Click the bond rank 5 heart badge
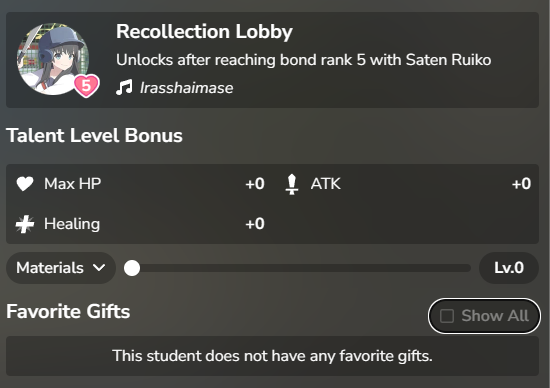This screenshot has width=550, height=388. tap(86, 86)
